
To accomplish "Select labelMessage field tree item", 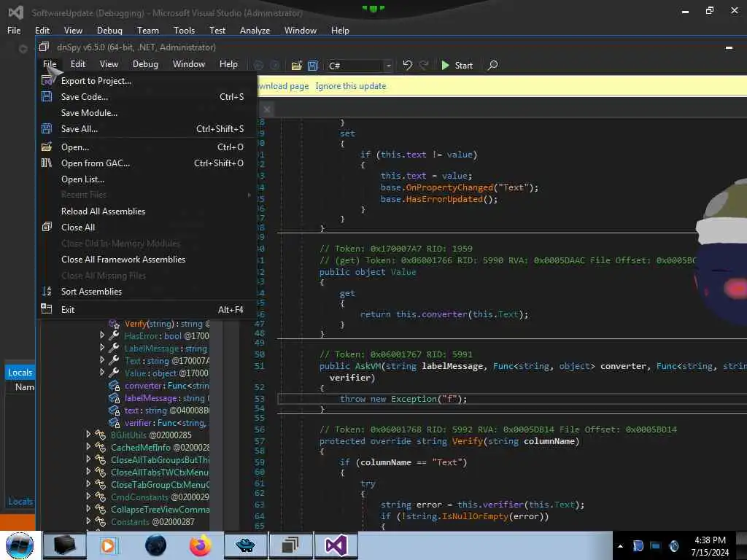I will coord(159,398).
